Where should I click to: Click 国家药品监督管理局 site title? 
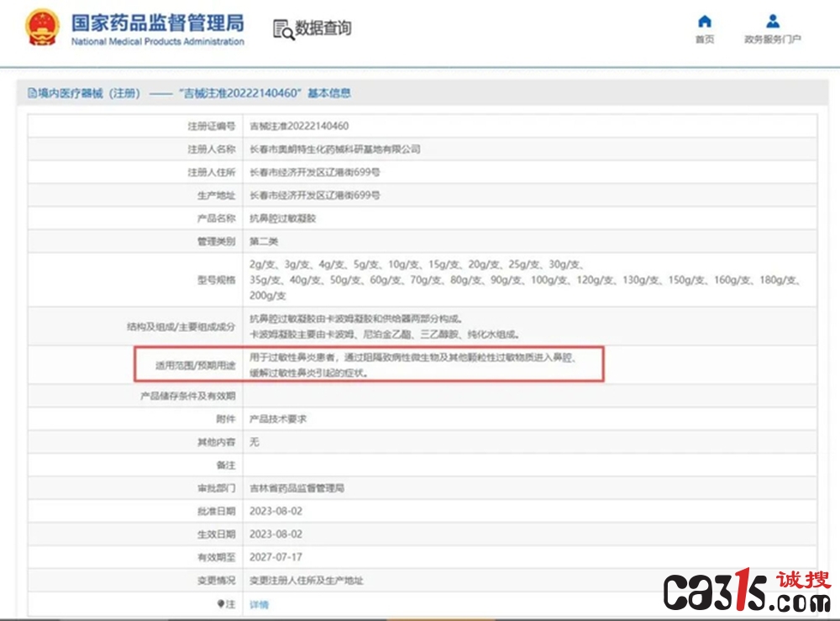(x=158, y=23)
